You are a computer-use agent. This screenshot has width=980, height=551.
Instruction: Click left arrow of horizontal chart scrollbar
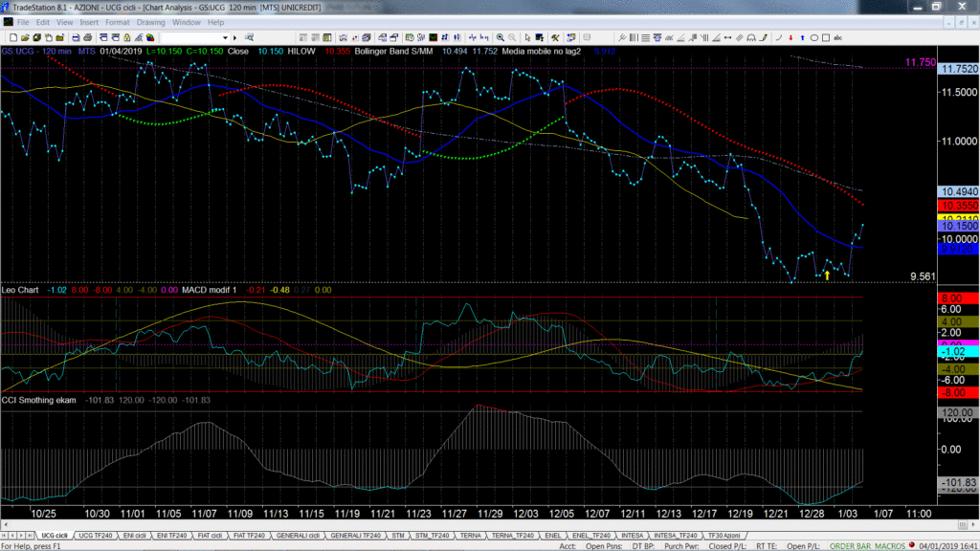(6, 525)
